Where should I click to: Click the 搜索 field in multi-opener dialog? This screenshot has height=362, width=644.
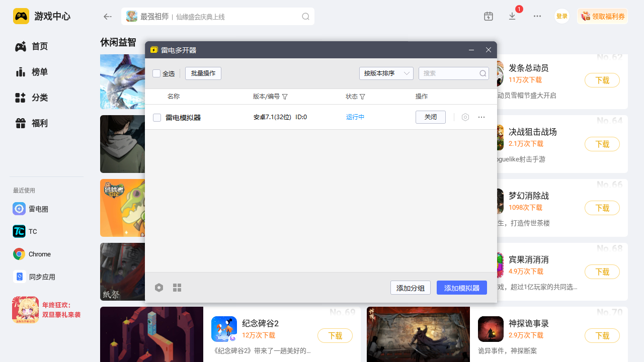(x=449, y=73)
